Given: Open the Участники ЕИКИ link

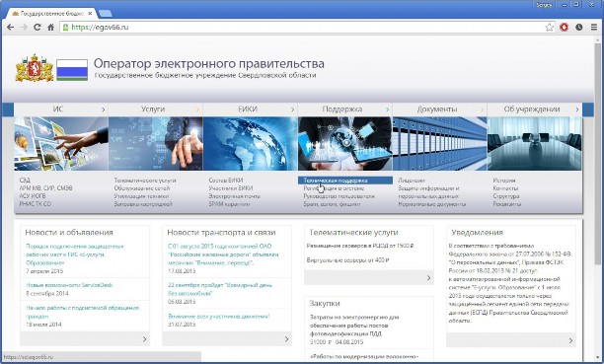Looking at the screenshot, I should click(x=231, y=188).
